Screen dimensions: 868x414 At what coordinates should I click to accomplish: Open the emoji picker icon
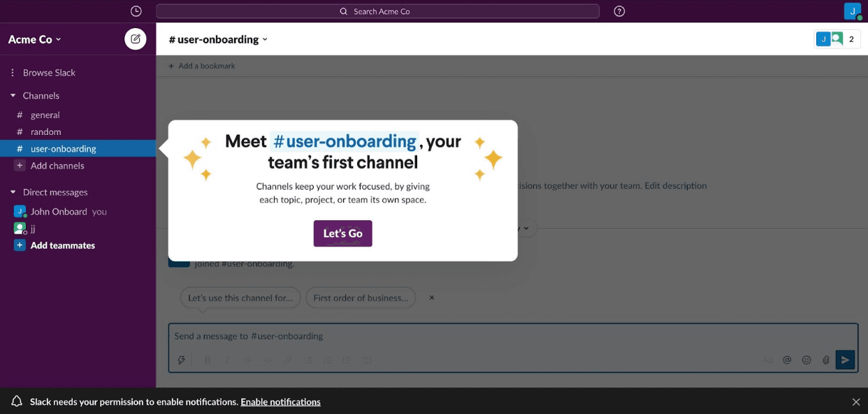(x=806, y=360)
